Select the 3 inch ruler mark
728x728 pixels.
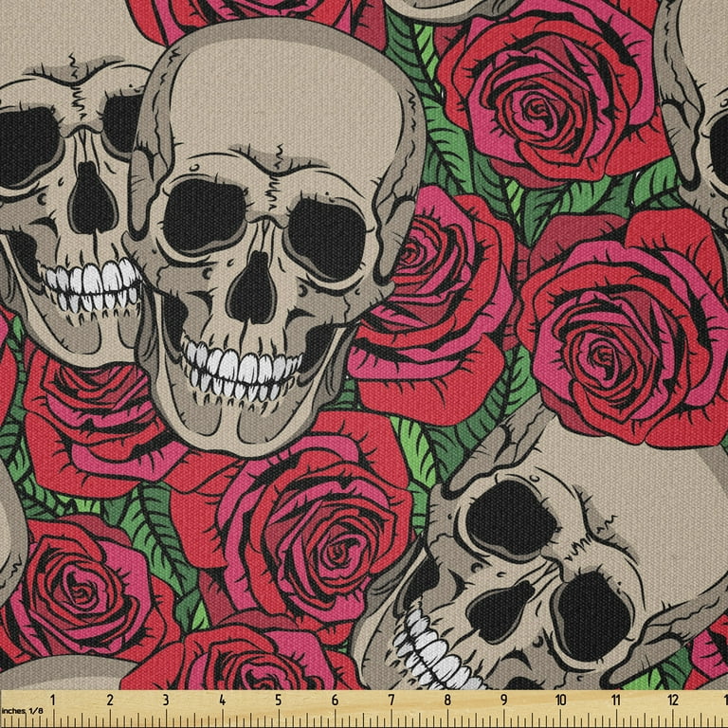(166, 701)
